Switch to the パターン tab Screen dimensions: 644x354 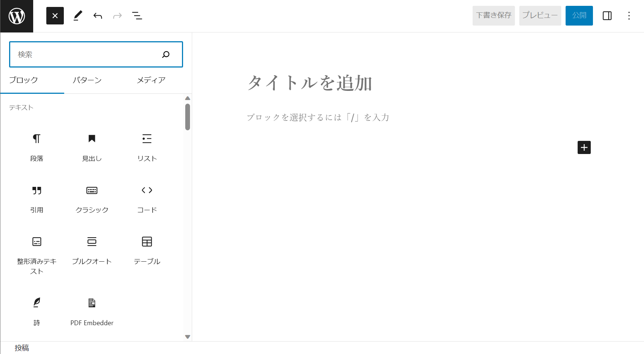coord(87,80)
